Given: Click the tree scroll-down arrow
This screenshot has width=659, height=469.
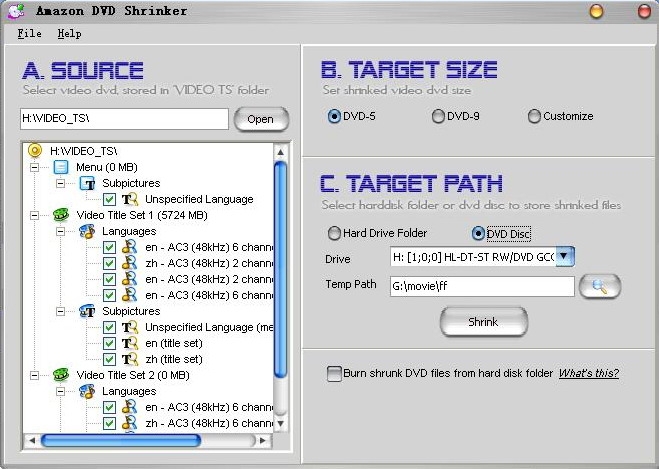Looking at the screenshot, I should [280, 423].
